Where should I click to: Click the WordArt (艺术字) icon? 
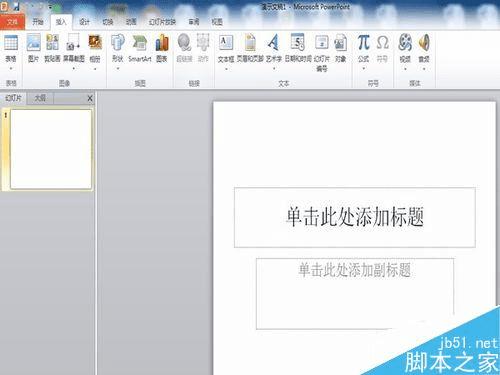tap(274, 43)
